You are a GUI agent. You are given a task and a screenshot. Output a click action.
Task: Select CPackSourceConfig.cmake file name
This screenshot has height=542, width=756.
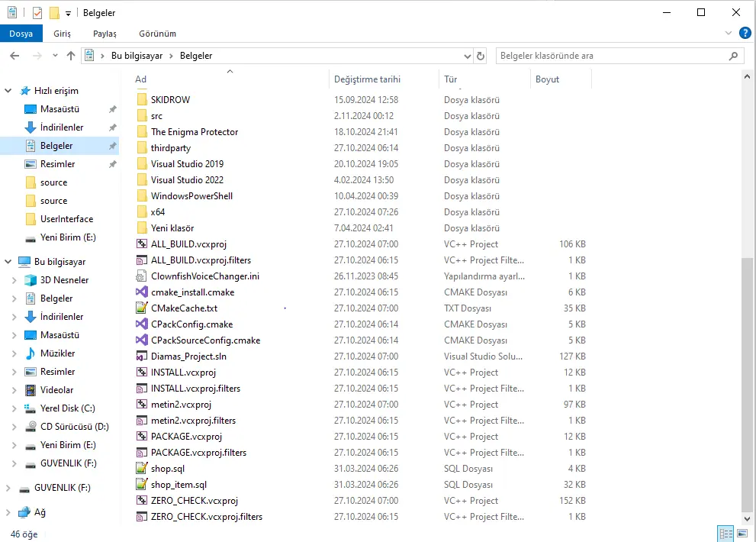click(x=205, y=340)
